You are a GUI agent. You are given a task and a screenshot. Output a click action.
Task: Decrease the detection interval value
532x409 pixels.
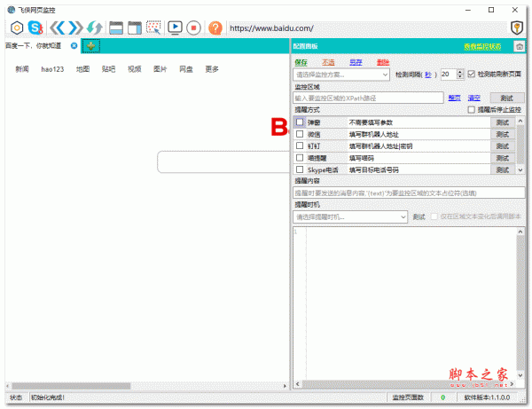click(459, 76)
